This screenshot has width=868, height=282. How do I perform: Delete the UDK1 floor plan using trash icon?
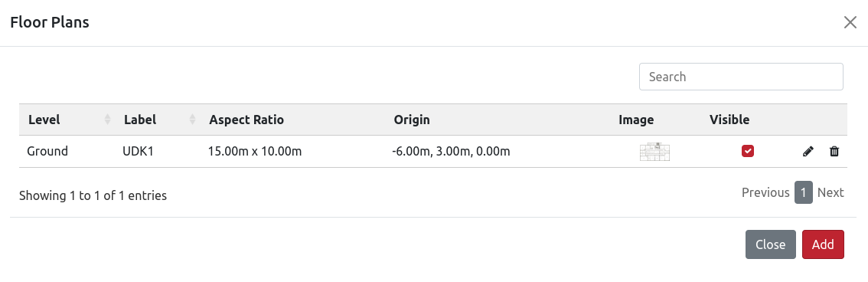point(834,151)
